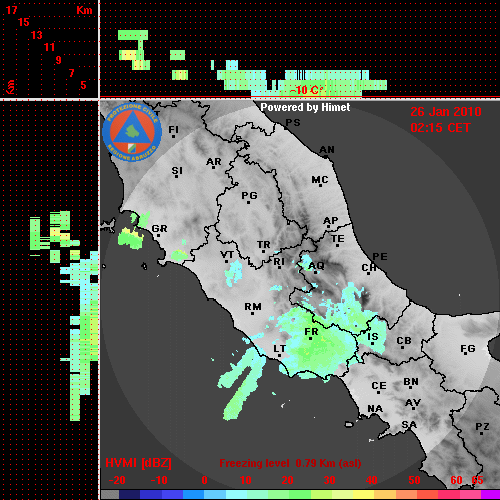Click the AV city label on map
Image resolution: width=500 pixels, height=500 pixels.
[x=413, y=403]
